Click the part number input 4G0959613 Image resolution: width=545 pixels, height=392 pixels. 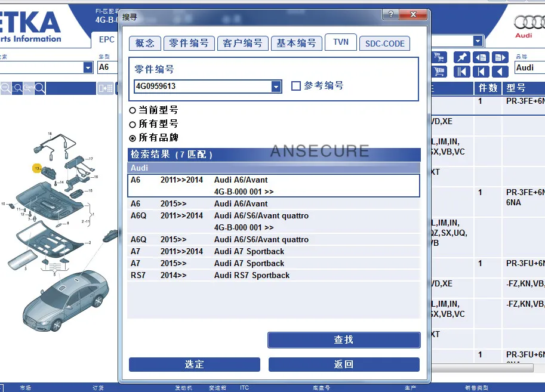tap(202, 87)
